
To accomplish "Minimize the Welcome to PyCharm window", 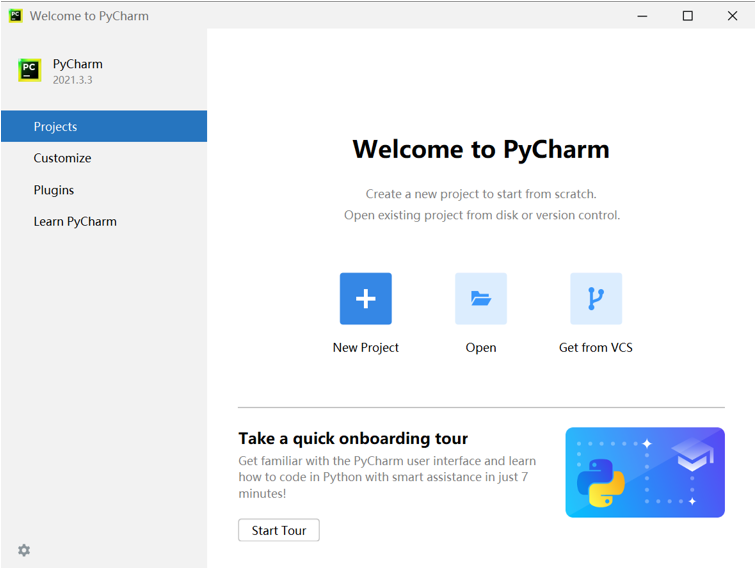I will [x=642, y=16].
